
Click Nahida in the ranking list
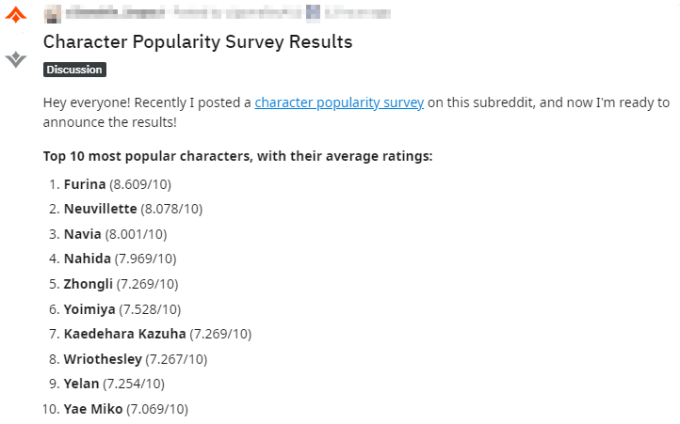pyautogui.click(x=86, y=259)
